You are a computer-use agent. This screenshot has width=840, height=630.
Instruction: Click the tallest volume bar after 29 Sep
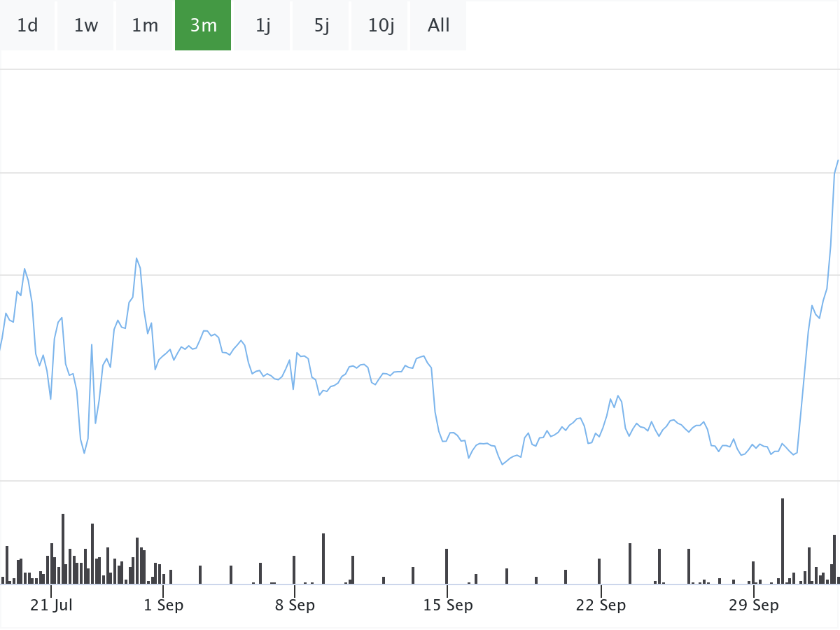point(783,541)
